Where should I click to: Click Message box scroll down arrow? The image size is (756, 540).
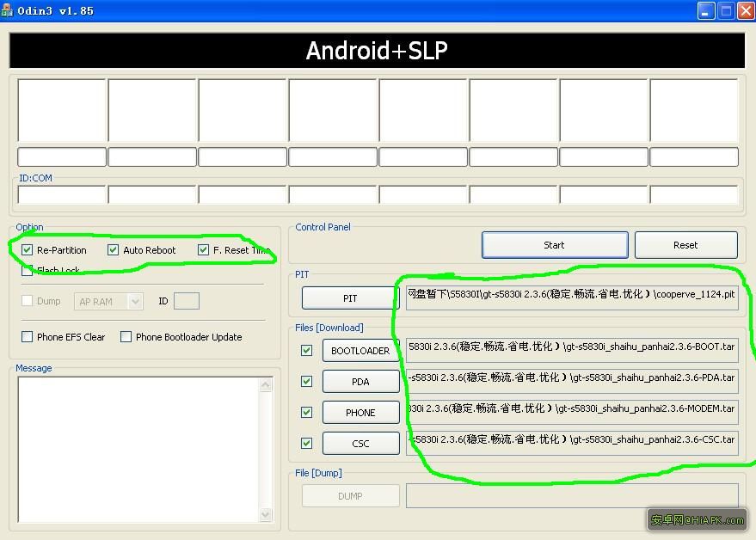[266, 514]
